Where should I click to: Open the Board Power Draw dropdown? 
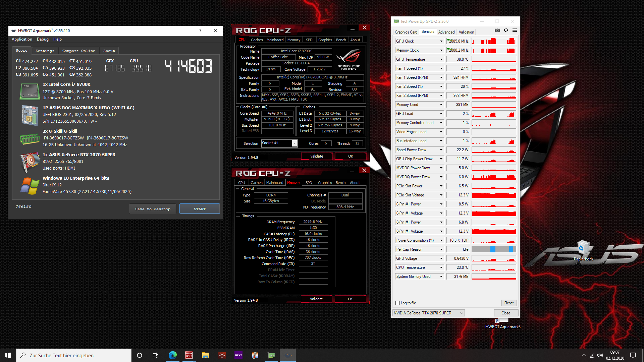pyautogui.click(x=441, y=150)
